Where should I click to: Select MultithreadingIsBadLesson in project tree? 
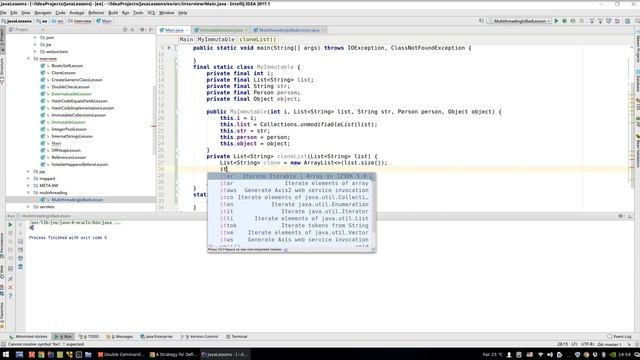[77, 200]
